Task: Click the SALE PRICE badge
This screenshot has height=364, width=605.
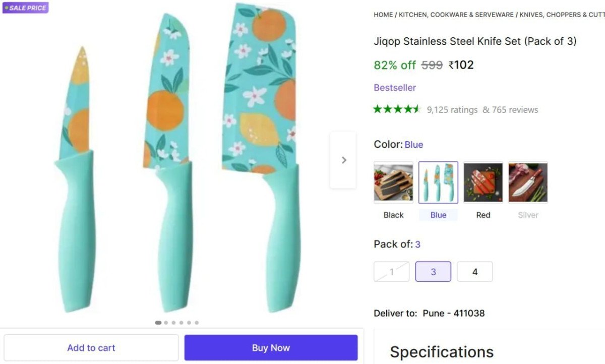Action: (x=25, y=8)
